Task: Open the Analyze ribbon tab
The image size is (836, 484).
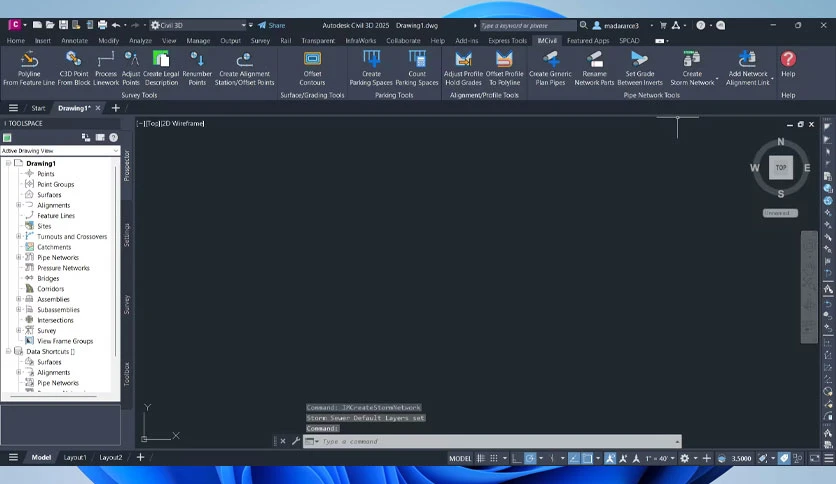Action: [140, 41]
